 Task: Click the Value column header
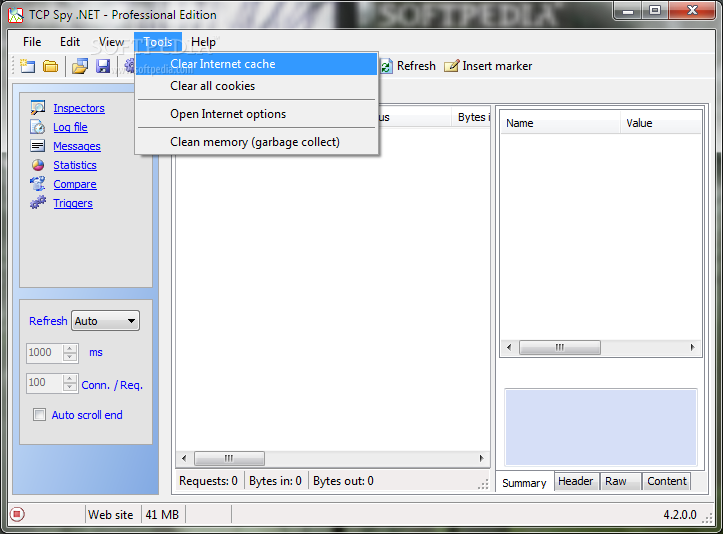(660, 123)
